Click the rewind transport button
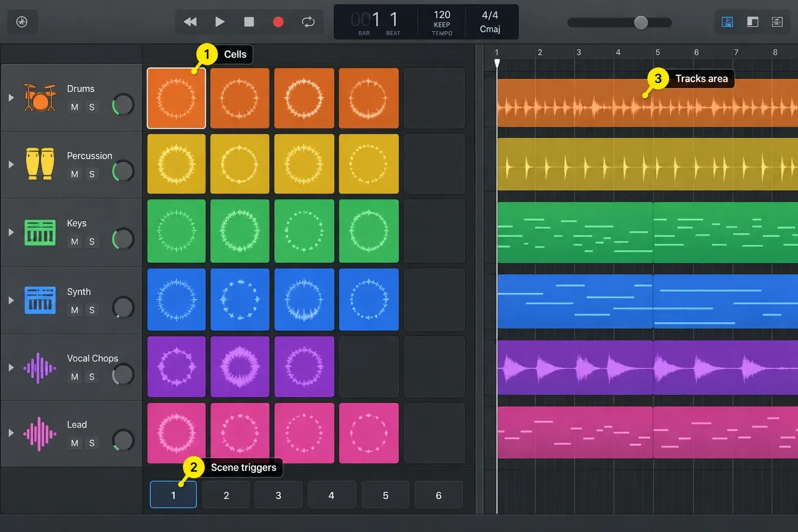This screenshot has width=798, height=532. tap(190, 22)
